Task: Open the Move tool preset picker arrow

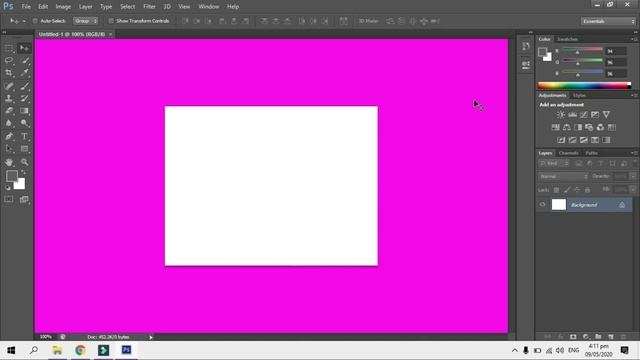Action: (x=24, y=21)
